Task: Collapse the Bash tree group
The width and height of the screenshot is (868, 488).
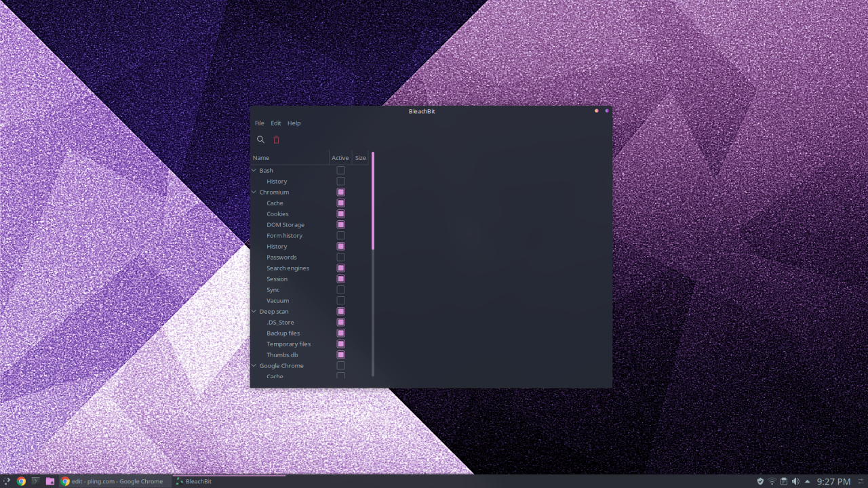Action: (x=254, y=170)
